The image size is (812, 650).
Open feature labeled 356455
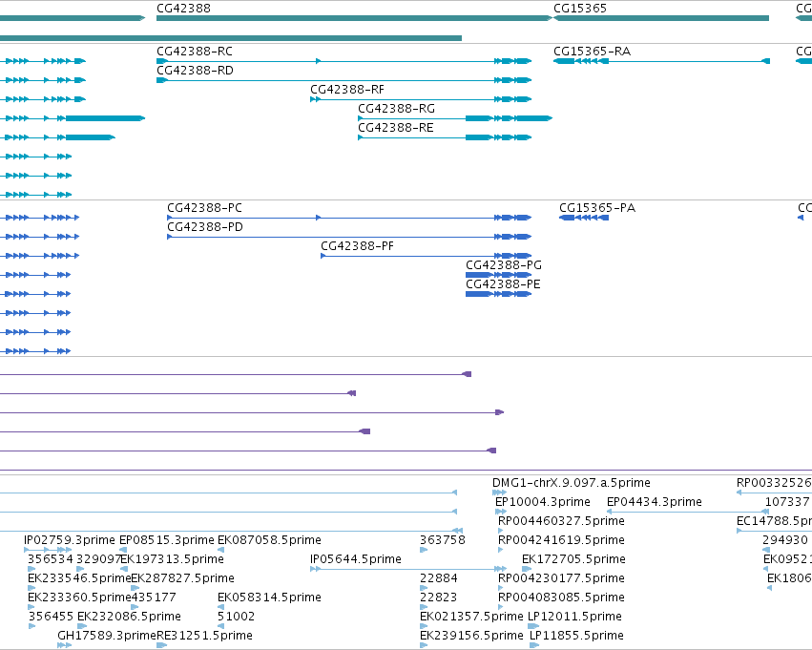[x=51, y=617]
